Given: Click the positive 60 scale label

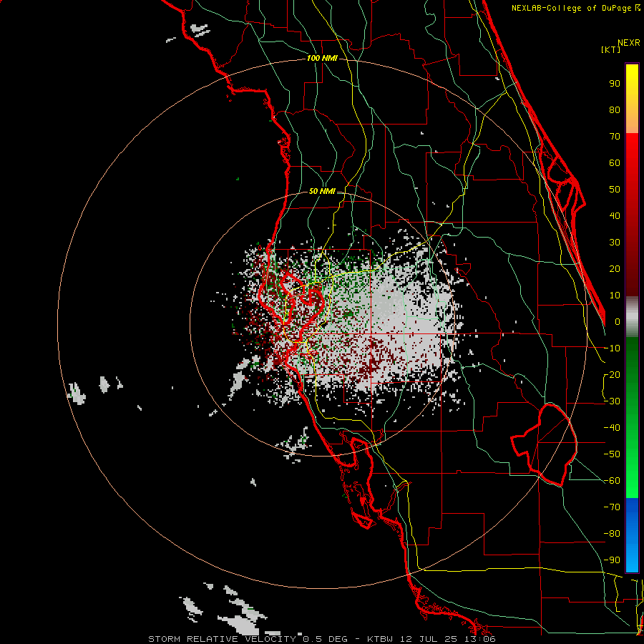Looking at the screenshot, I should [x=615, y=162].
